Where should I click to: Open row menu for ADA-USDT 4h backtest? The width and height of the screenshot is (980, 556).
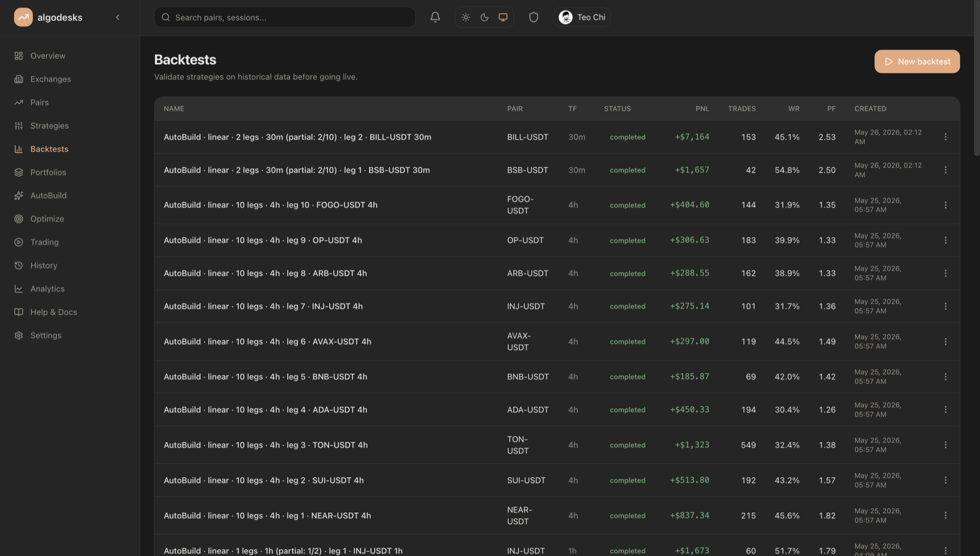click(946, 410)
